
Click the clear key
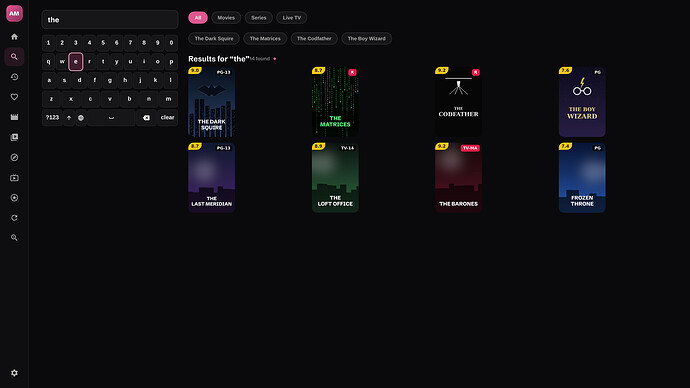pos(168,118)
